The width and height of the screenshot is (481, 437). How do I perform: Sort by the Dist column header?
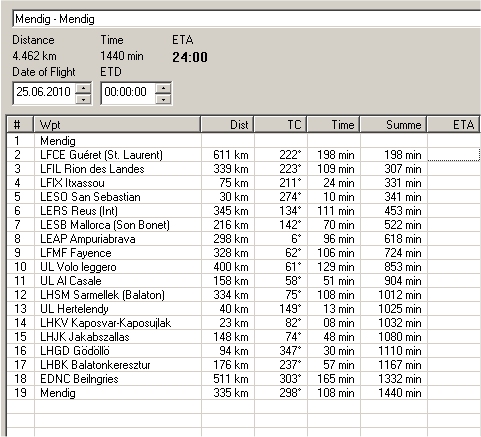point(227,125)
